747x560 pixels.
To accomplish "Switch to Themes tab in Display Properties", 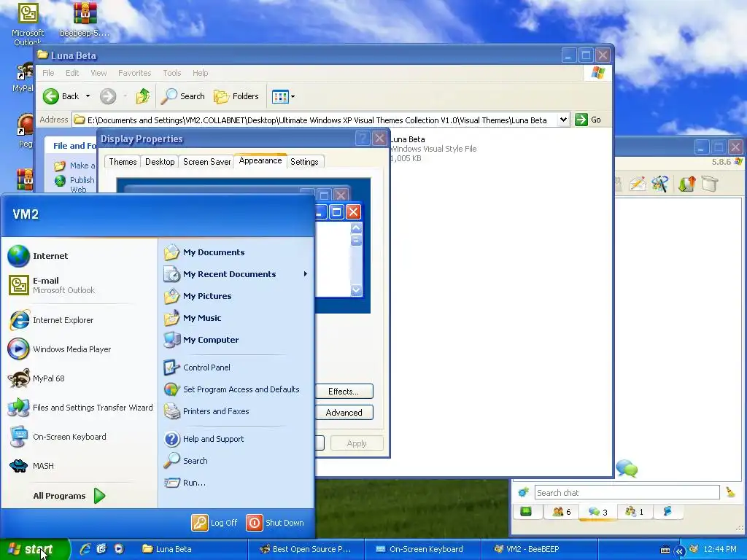I will coord(123,162).
